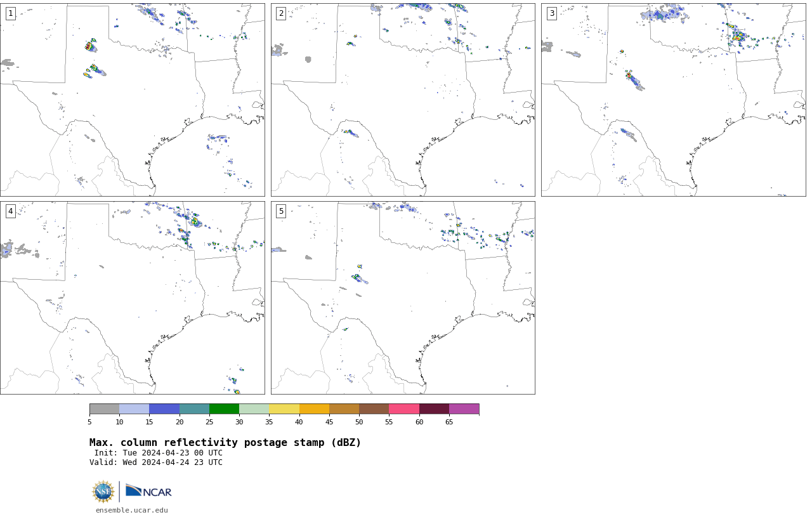Click the NSF logo icon
This screenshot has height=517, width=812.
point(103,492)
